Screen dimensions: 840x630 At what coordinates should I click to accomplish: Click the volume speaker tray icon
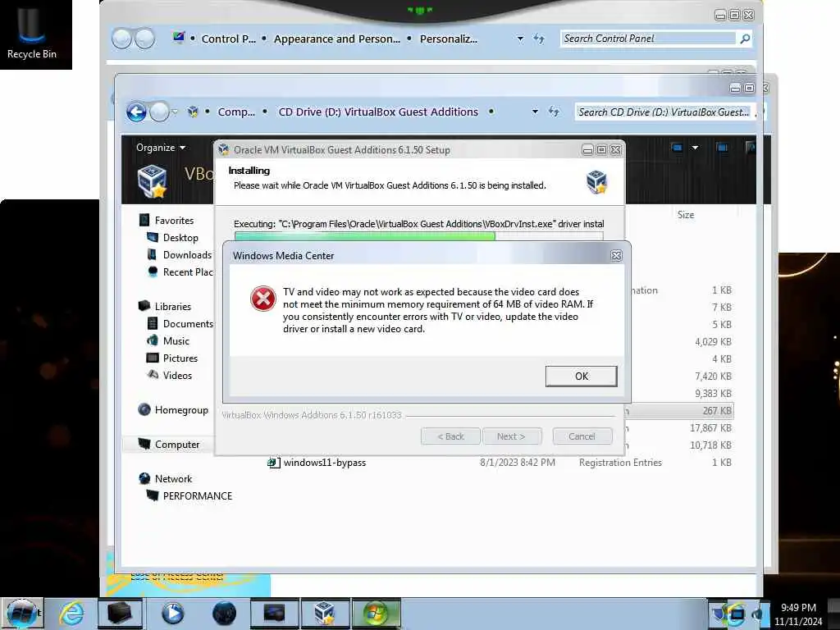(x=757, y=614)
